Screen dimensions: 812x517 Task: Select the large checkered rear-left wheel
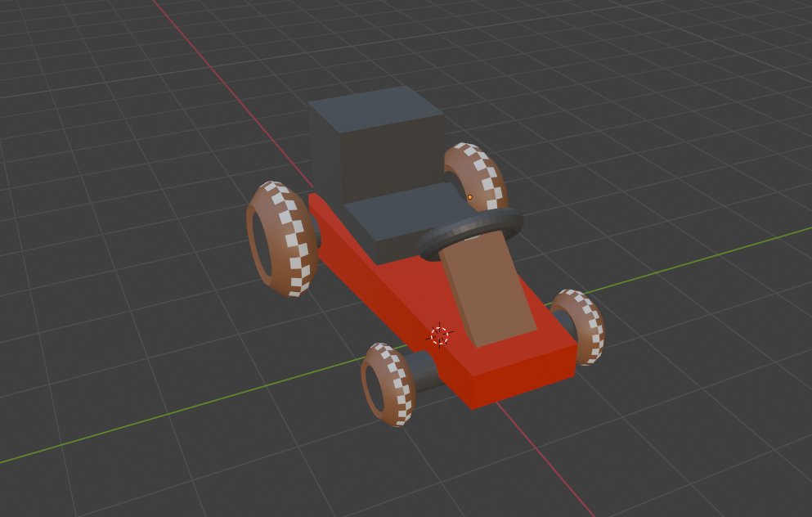coord(282,239)
